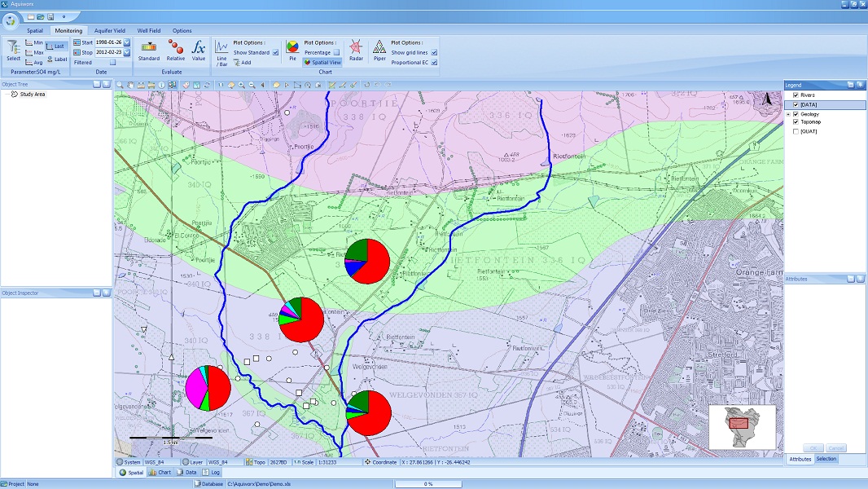Click the magnifier tool in map toolbar
The height and width of the screenshot is (489, 868).
coord(120,85)
